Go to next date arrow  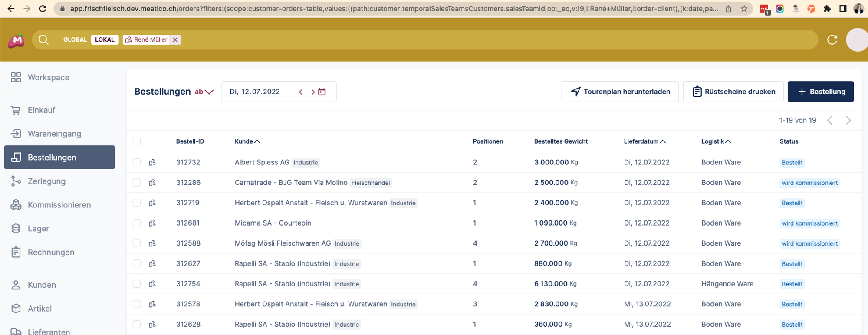(x=312, y=92)
